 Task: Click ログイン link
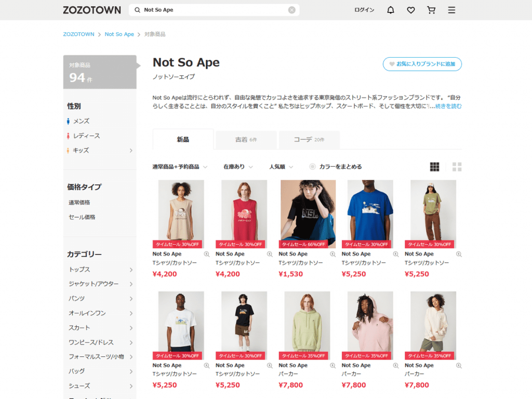[x=364, y=10]
